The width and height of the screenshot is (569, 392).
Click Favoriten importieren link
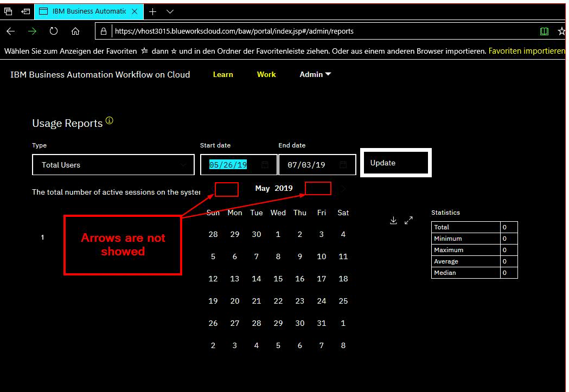click(x=527, y=51)
